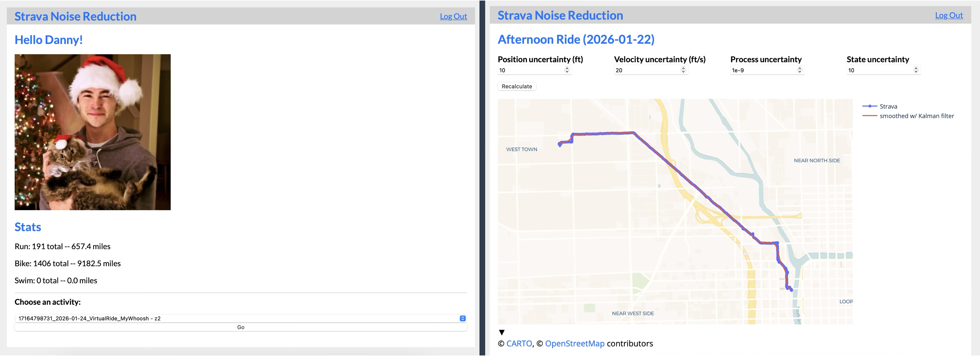Expand the black triangle below the map
Image resolution: width=980 pixels, height=356 pixels.
point(502,332)
